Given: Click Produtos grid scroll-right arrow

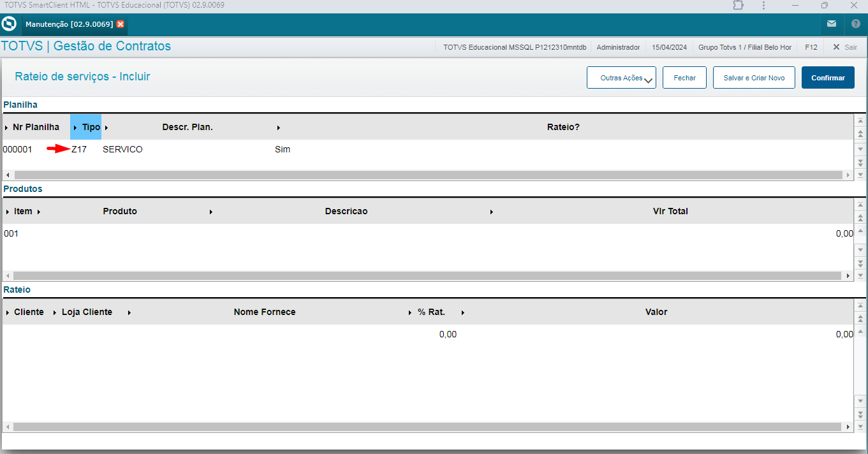Looking at the screenshot, I should 848,276.
